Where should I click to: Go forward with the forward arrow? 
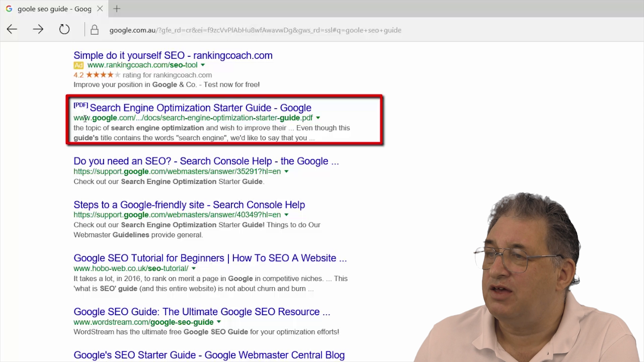(x=38, y=29)
